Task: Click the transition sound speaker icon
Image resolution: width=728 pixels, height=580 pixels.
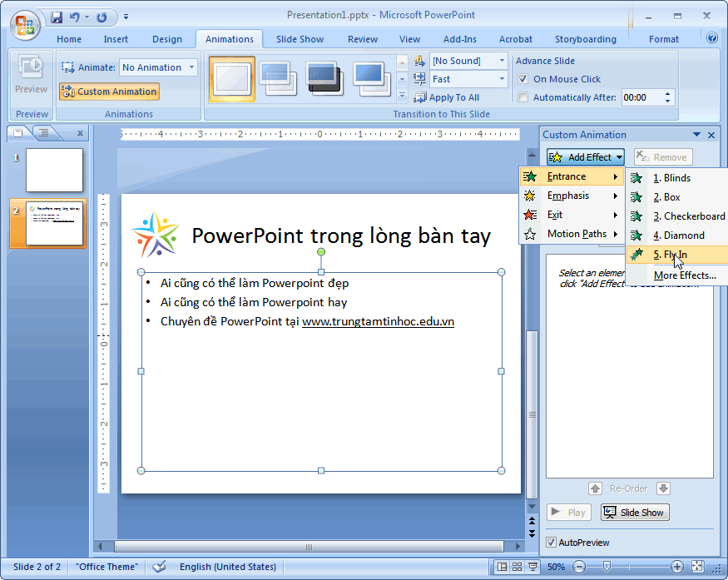Action: point(419,61)
